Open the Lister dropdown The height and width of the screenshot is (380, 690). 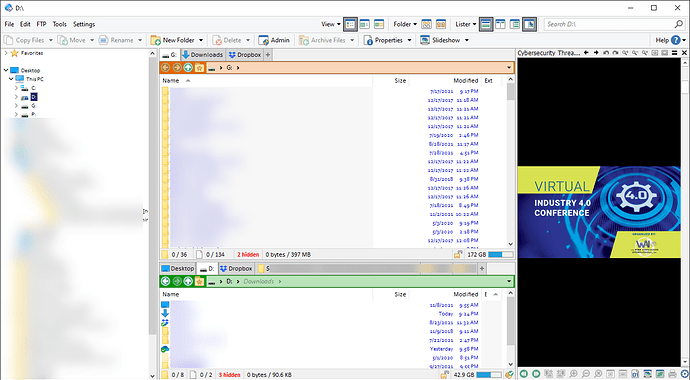tap(466, 24)
